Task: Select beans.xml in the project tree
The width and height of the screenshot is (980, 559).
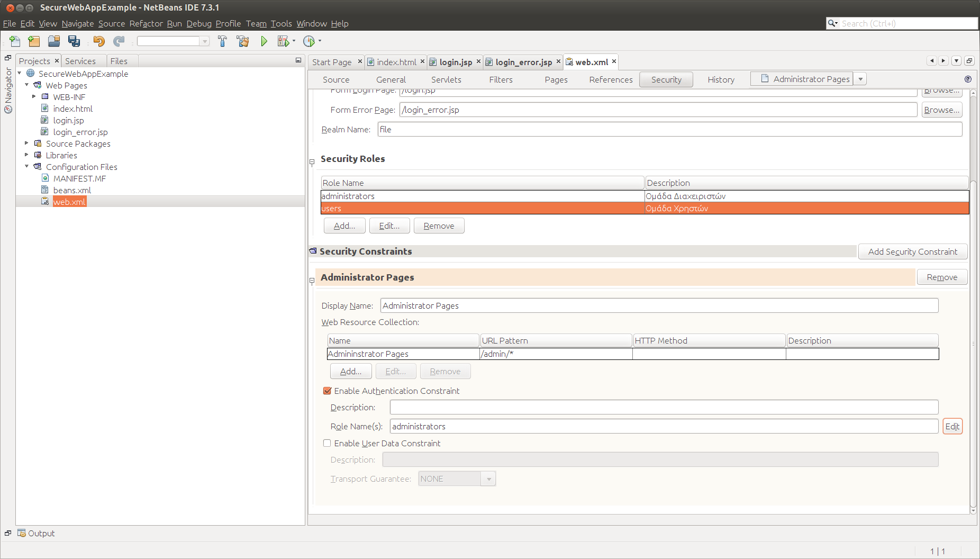Action: (x=72, y=190)
